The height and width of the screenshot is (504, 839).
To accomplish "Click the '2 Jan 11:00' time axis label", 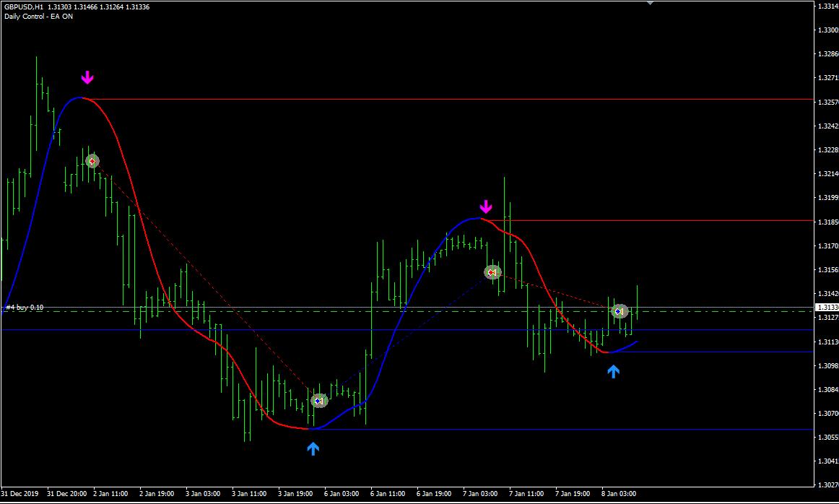I will [x=110, y=494].
